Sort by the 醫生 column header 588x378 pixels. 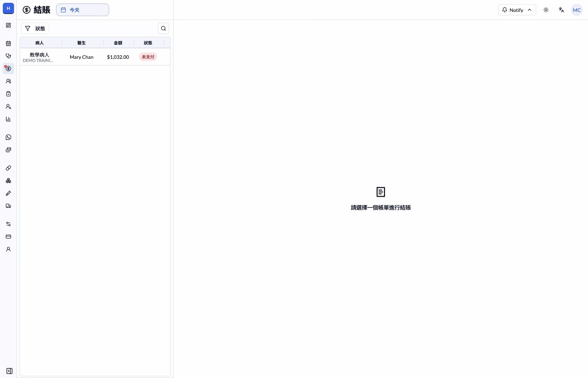tap(82, 43)
